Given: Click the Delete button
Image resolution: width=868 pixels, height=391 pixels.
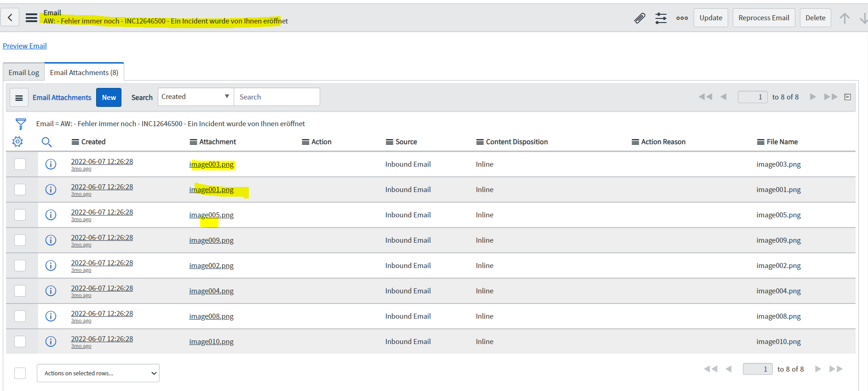Looking at the screenshot, I should click(x=815, y=18).
